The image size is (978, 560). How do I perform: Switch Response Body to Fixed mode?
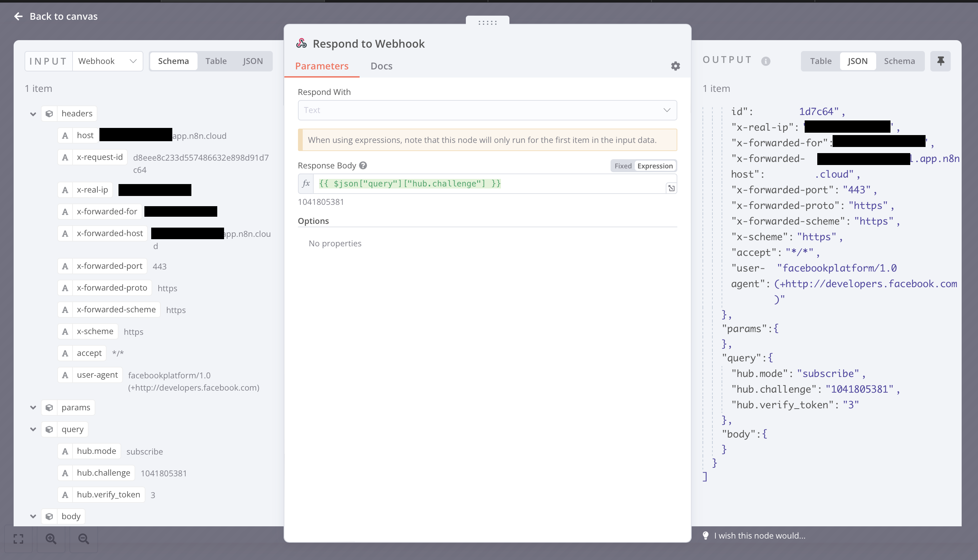click(622, 165)
